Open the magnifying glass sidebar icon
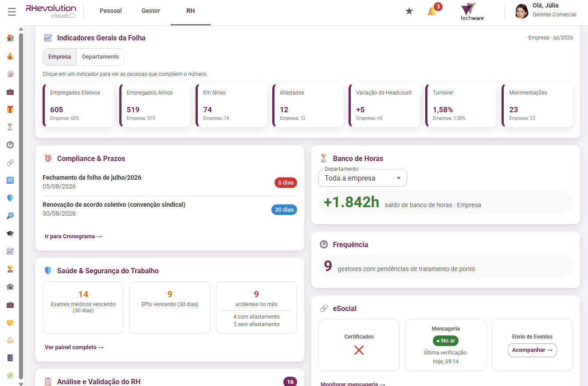Viewport: 588px width, 386px height. click(10, 216)
